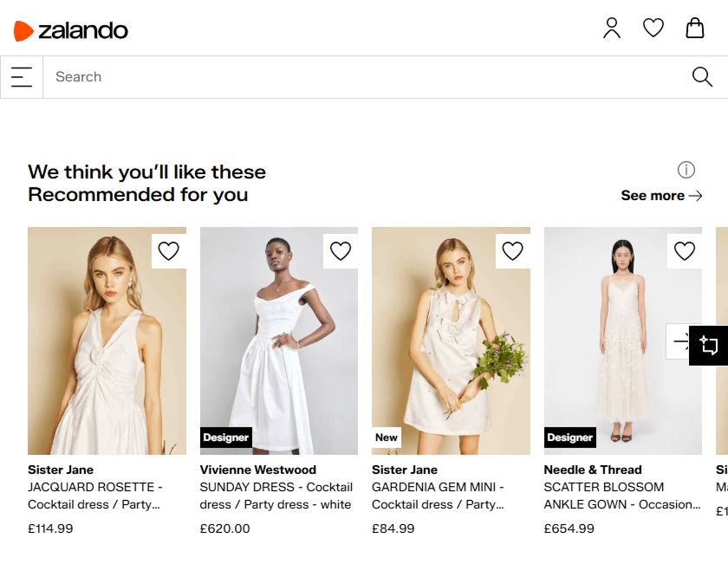This screenshot has width=728, height=564.
Task: Open the account profile icon
Action: tap(612, 28)
